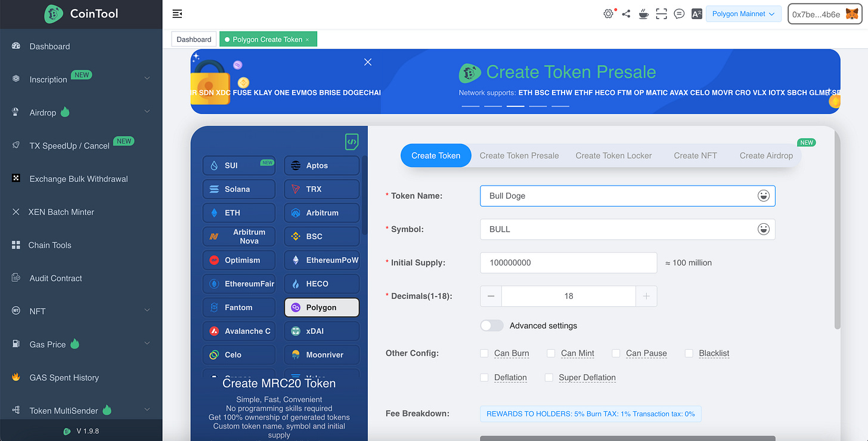Image resolution: width=868 pixels, height=441 pixels.
Task: Select the Arbitrum chain button
Action: click(x=322, y=212)
